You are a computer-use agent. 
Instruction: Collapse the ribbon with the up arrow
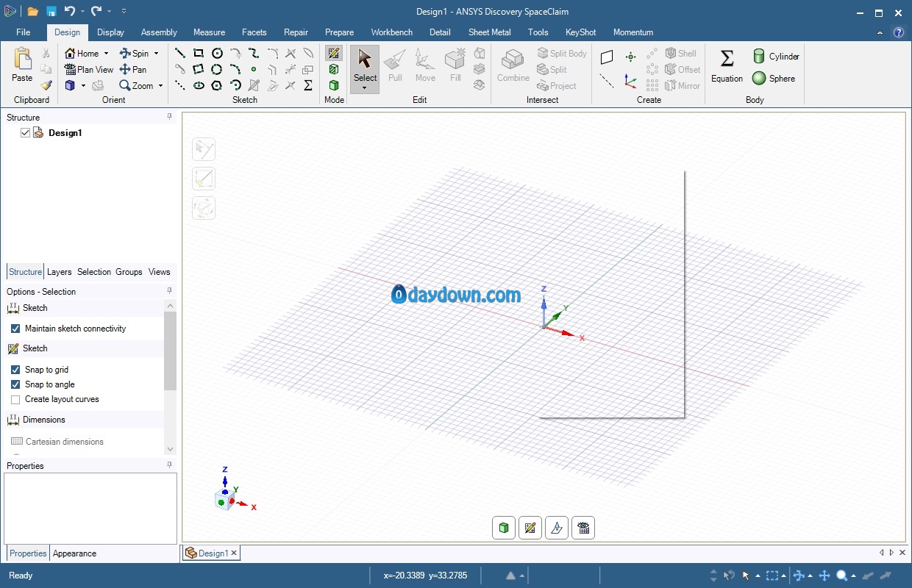881,32
